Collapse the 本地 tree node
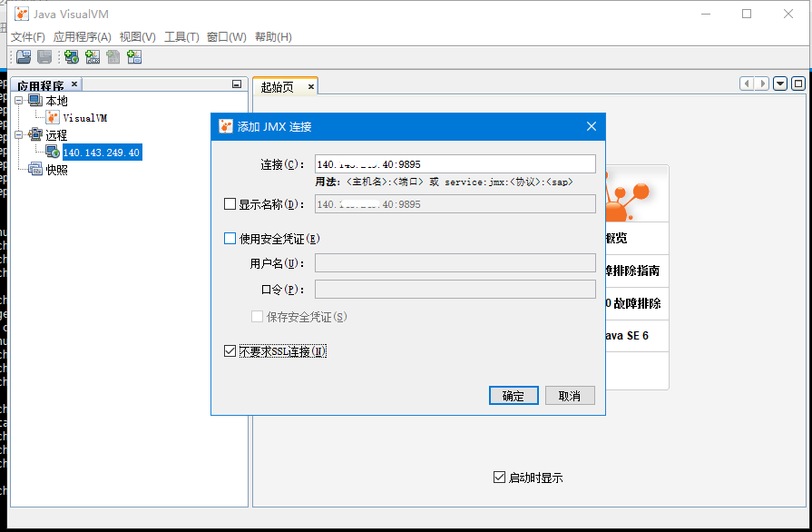Screen dimensions: 812x532 point(19,101)
